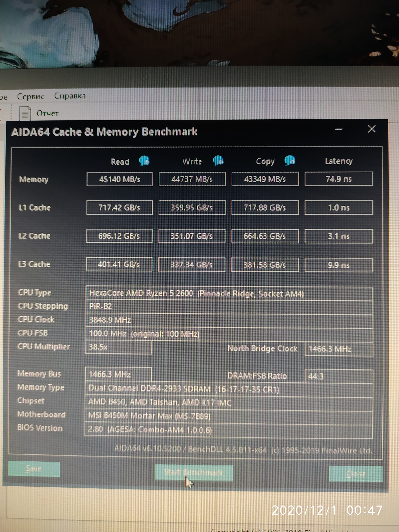Select the L2 Cache Latency value 3.1 ns
399x532 pixels.
pyautogui.click(x=339, y=236)
